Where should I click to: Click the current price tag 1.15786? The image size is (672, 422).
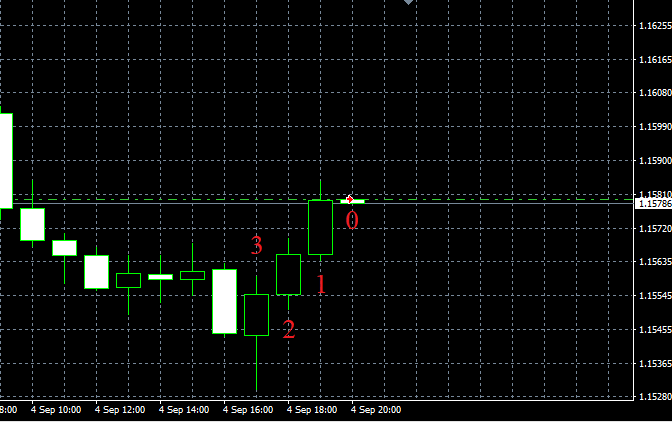pos(654,204)
